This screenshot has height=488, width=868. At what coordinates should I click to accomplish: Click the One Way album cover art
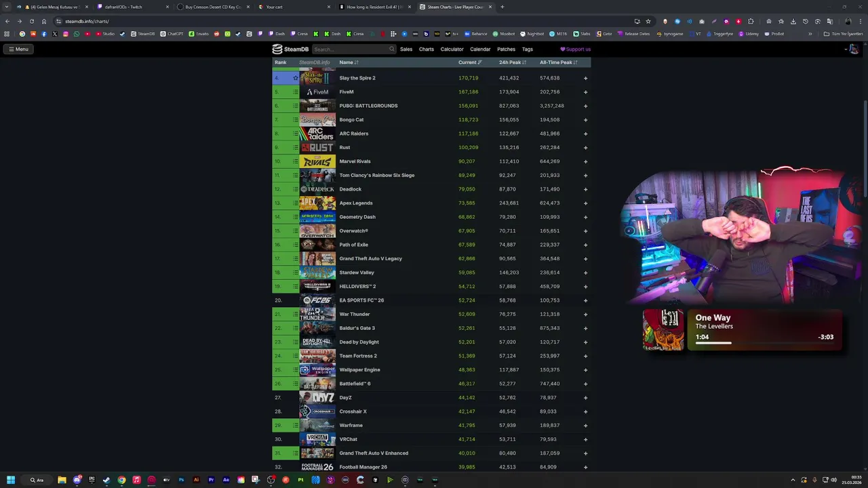[663, 330]
